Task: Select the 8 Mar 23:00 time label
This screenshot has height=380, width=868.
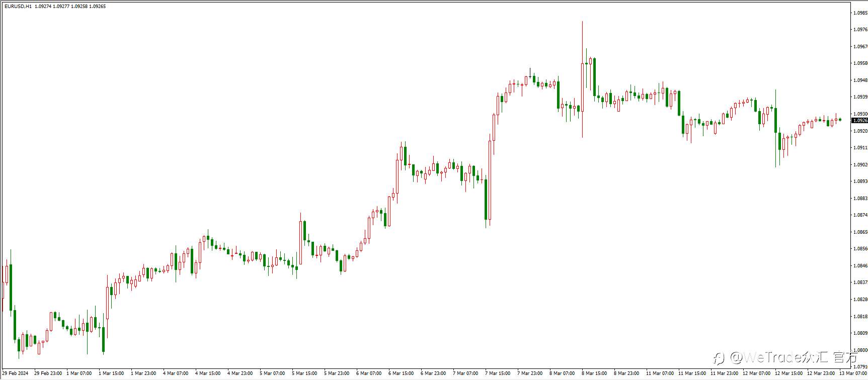Action: (x=626, y=373)
